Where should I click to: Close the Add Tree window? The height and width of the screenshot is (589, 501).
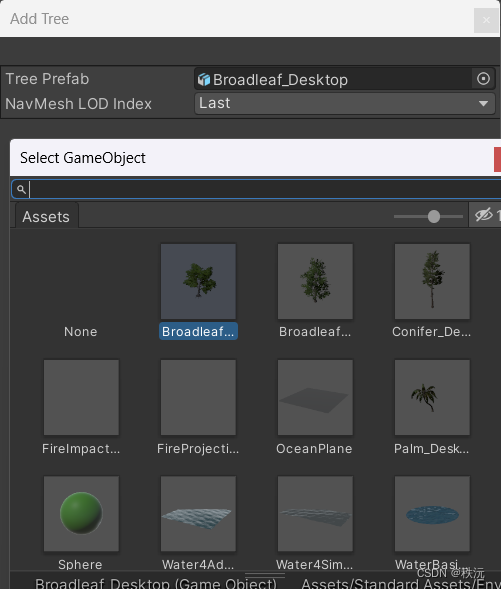pyautogui.click(x=486, y=20)
